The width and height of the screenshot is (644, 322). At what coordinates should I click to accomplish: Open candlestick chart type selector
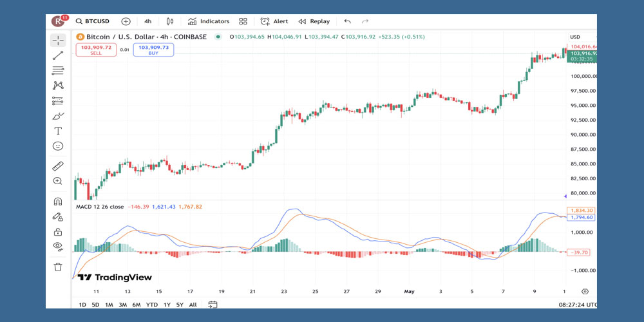169,21
